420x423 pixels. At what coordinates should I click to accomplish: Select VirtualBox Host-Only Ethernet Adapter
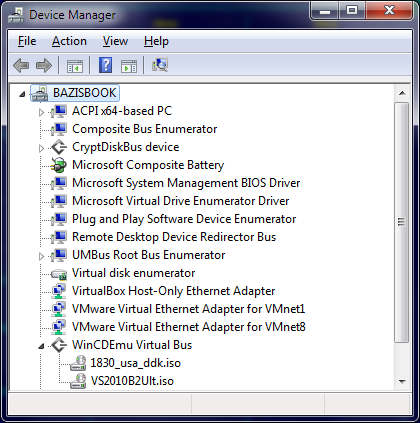[173, 291]
